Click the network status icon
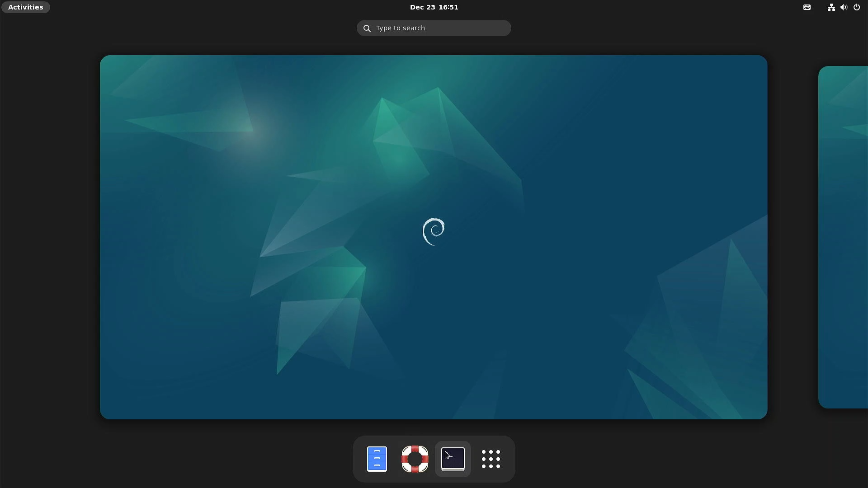The width and height of the screenshot is (868, 488). [x=831, y=7]
